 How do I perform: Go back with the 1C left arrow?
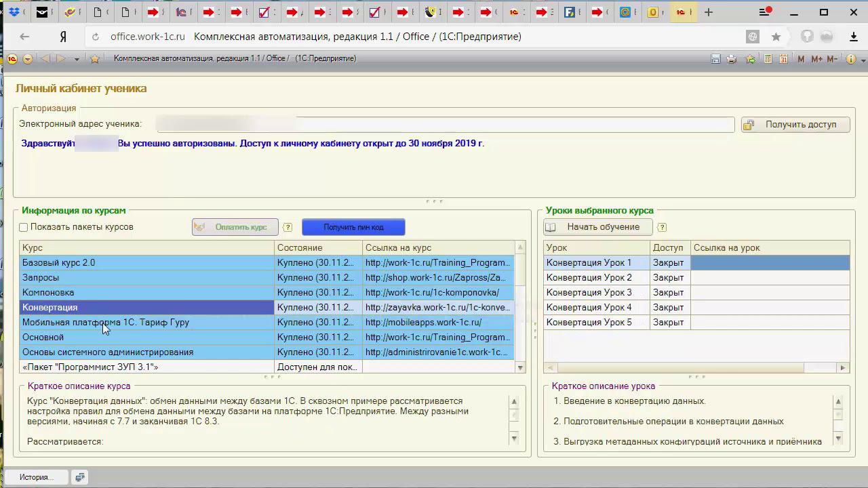(x=46, y=59)
